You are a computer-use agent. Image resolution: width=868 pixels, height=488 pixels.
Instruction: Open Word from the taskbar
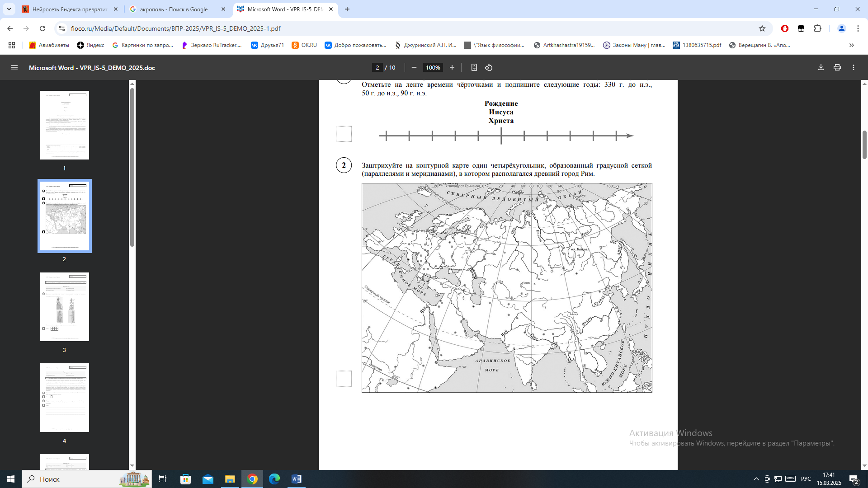297,479
